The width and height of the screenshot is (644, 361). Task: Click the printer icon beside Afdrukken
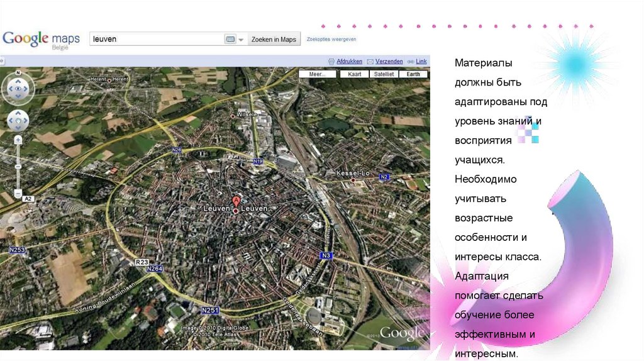coord(331,62)
